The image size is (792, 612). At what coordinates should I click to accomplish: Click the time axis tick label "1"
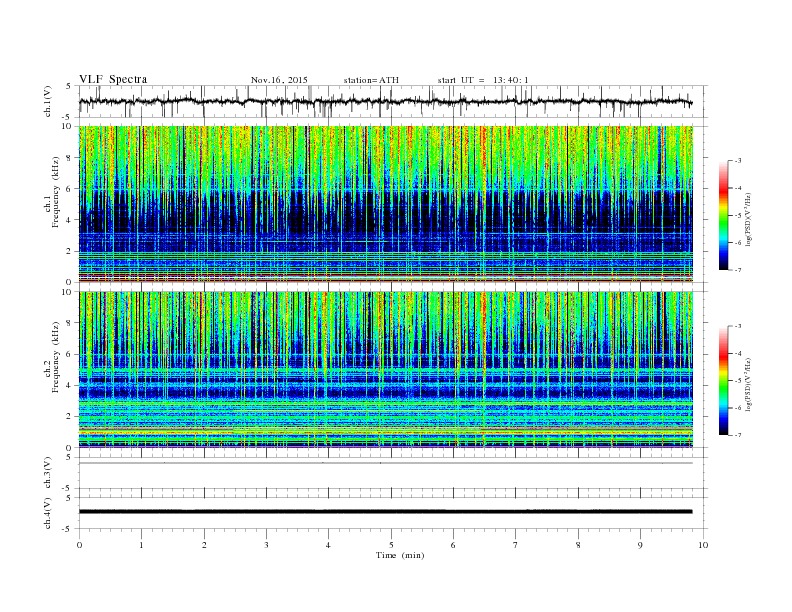tap(141, 545)
